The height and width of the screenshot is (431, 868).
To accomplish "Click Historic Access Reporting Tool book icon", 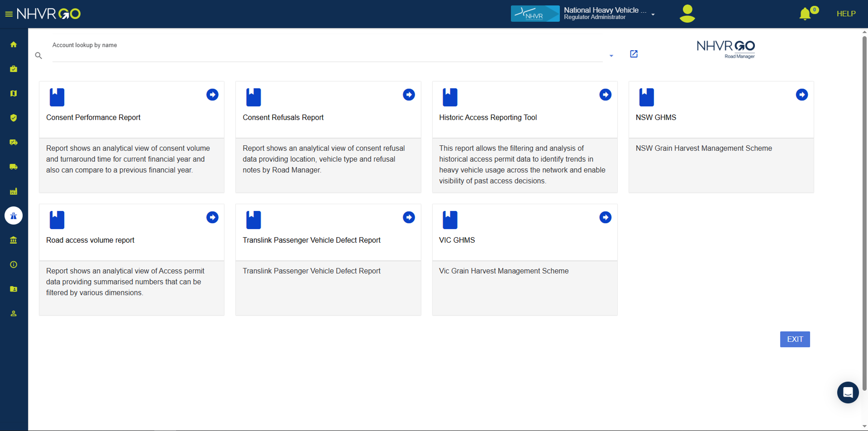I will [450, 98].
